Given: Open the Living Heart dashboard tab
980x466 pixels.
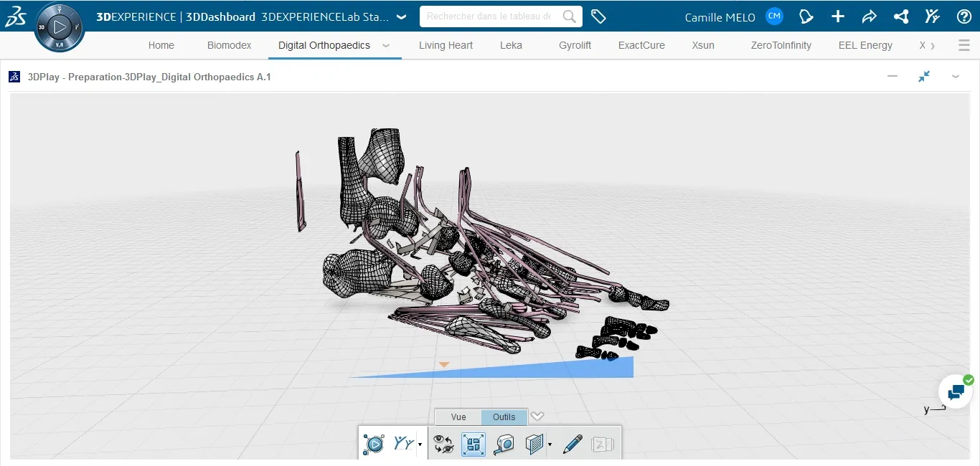Looking at the screenshot, I should (446, 45).
